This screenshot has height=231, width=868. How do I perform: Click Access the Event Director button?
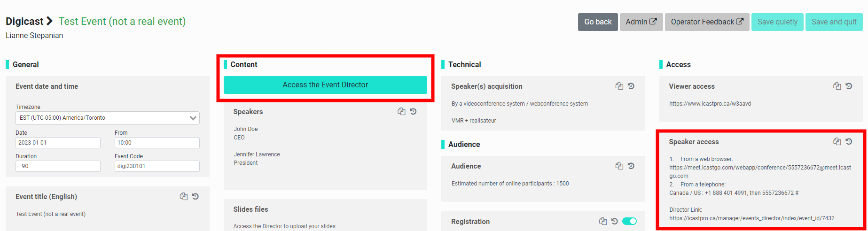coord(325,85)
